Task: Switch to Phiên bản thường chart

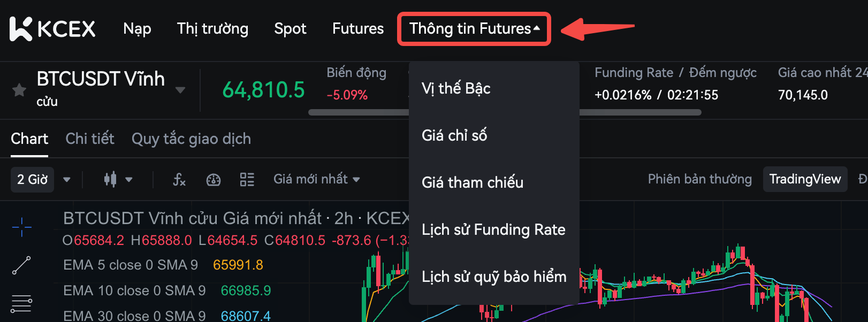Action: [x=699, y=179]
